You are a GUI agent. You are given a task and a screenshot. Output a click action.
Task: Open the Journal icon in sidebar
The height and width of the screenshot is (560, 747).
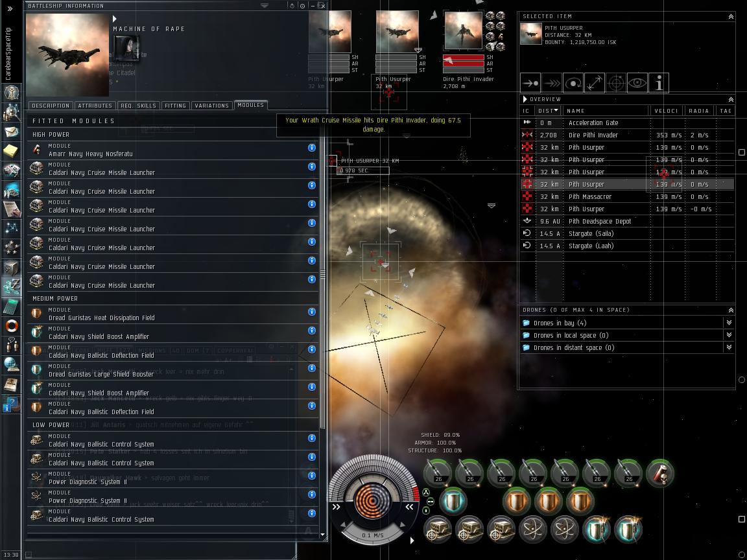(x=11, y=209)
